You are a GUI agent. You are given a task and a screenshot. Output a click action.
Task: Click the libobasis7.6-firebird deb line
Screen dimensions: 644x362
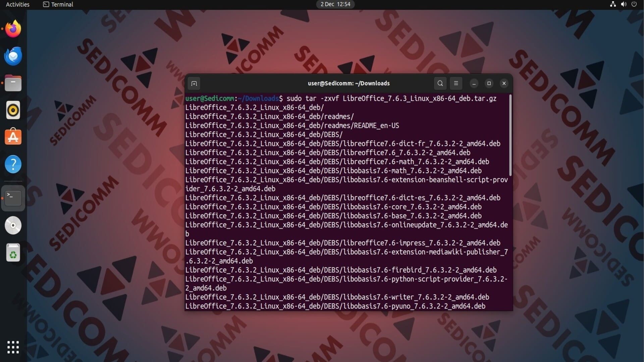[x=341, y=270]
